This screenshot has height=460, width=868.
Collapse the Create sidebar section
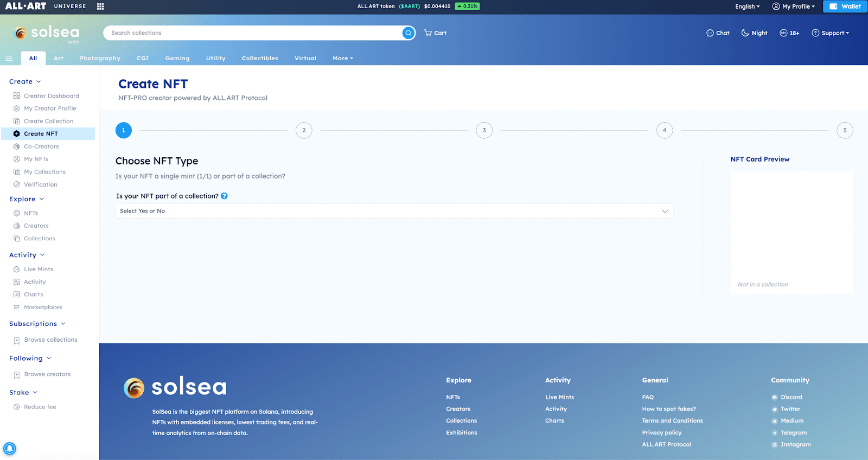pos(25,81)
